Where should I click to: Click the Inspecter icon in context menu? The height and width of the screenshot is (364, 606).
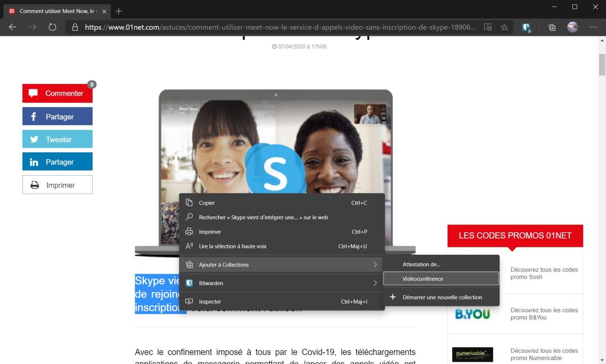189,302
